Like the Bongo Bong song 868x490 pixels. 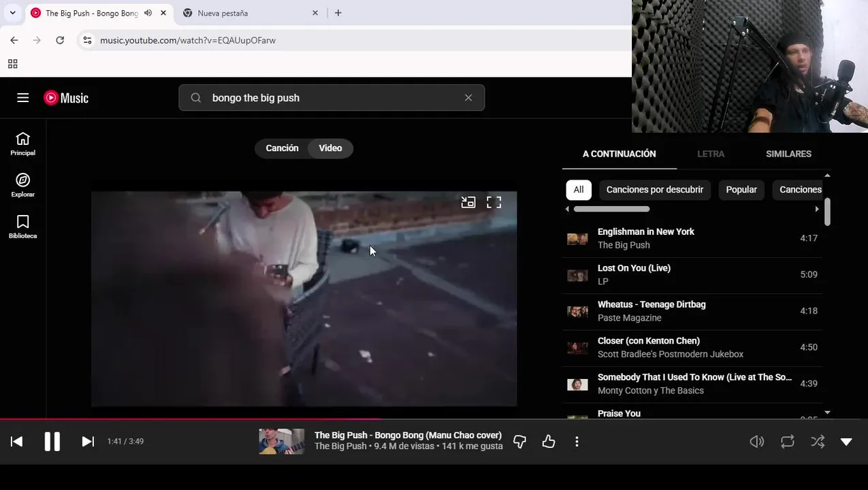tap(549, 442)
